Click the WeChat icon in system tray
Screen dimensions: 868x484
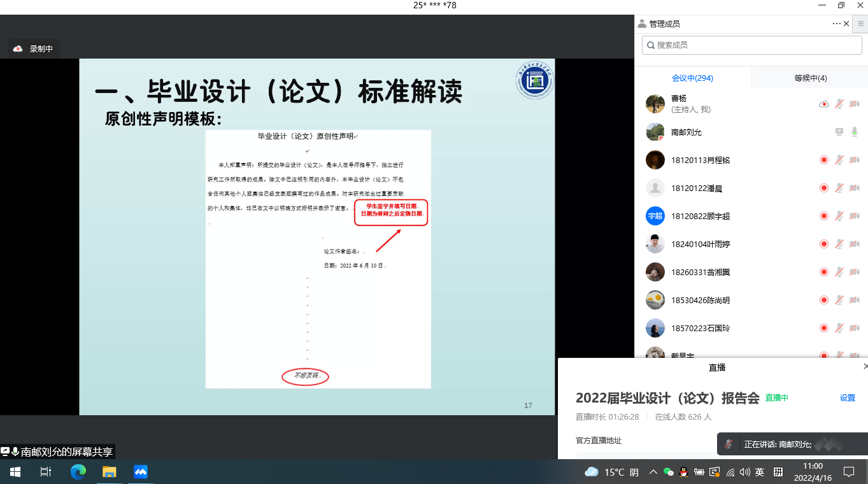(x=668, y=472)
